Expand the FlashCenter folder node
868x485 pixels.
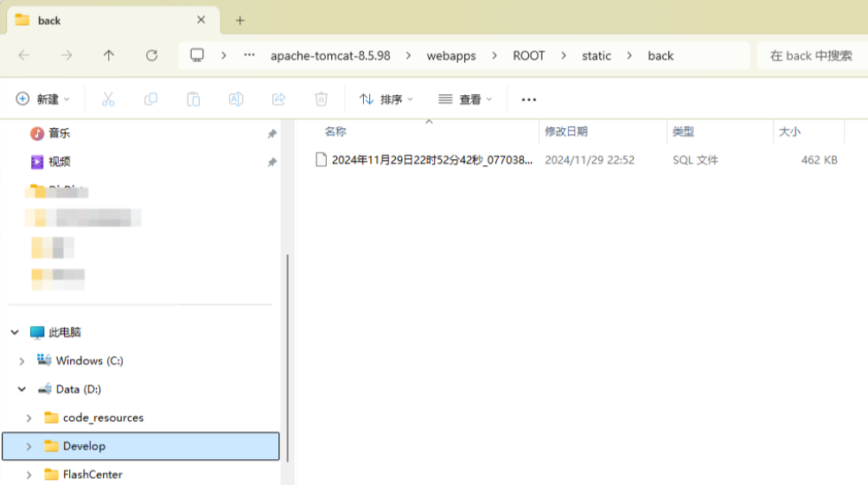coord(29,475)
